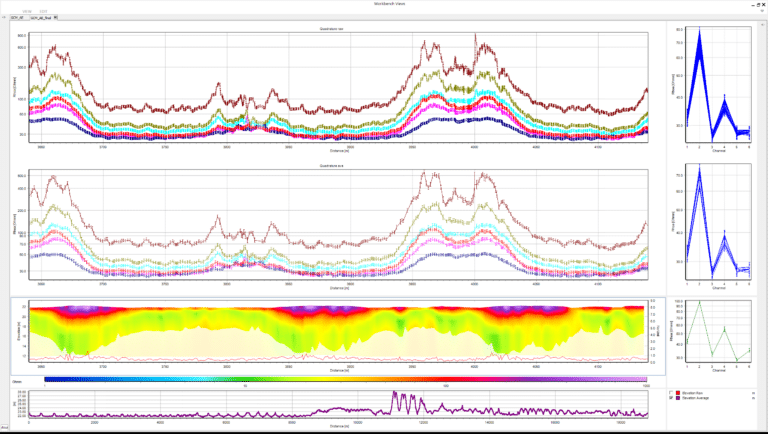Click the Elevation Average legend label
The height and width of the screenshot is (434, 768).
click(x=695, y=398)
